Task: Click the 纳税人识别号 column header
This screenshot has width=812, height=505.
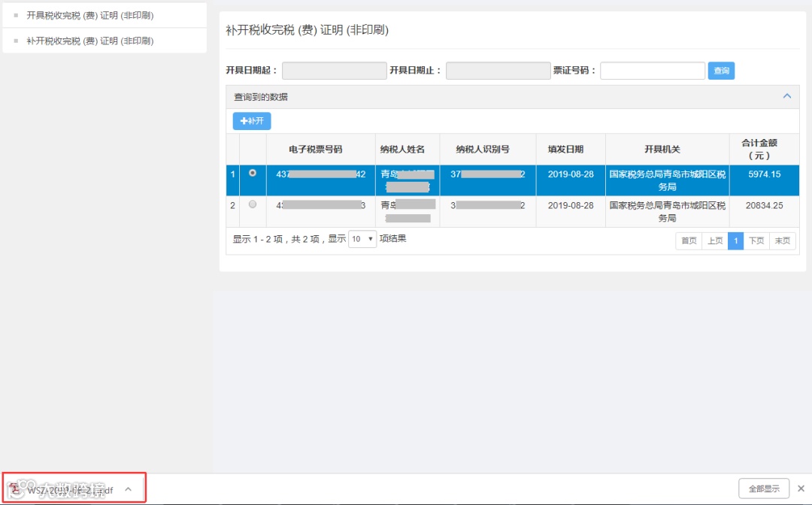Action: pos(488,150)
